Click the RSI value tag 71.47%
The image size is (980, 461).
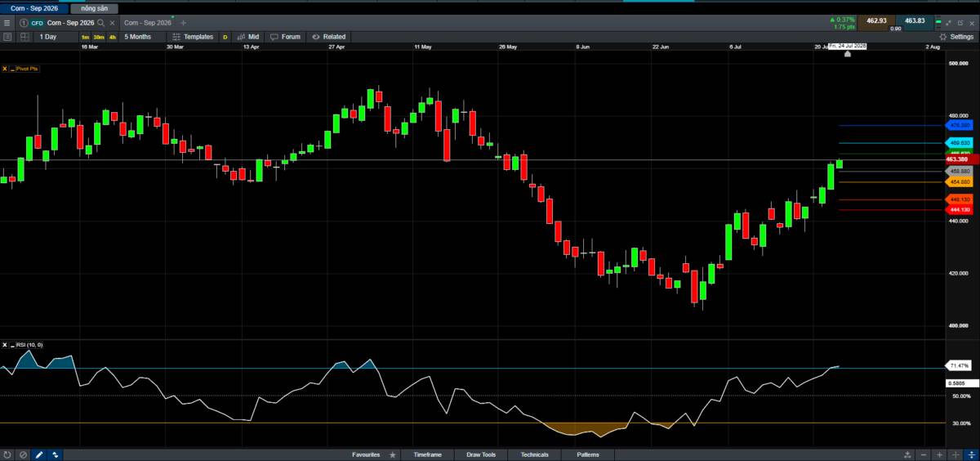coord(960,365)
